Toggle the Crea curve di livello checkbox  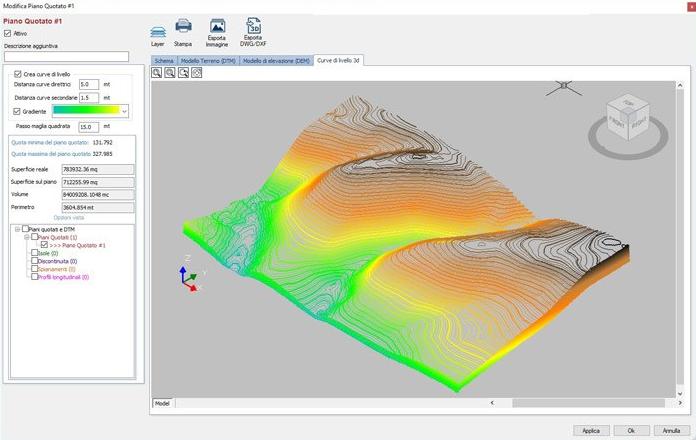coord(17,74)
